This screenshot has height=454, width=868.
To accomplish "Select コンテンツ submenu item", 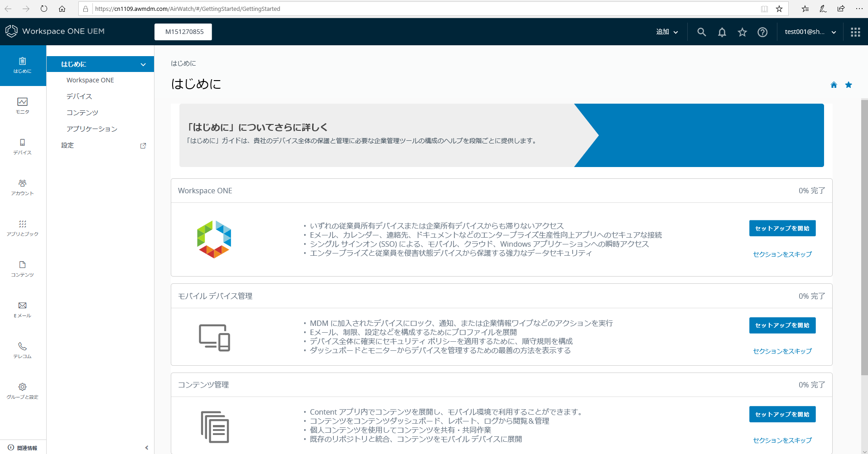I will (x=82, y=113).
